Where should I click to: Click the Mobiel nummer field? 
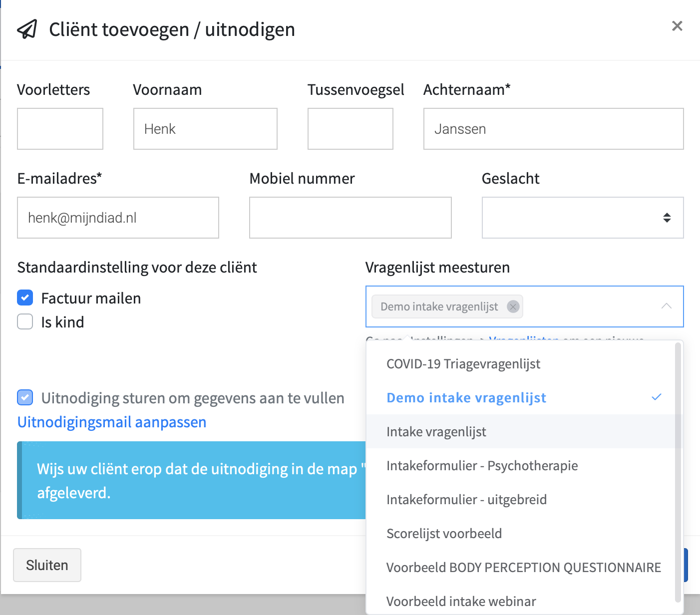click(x=350, y=218)
